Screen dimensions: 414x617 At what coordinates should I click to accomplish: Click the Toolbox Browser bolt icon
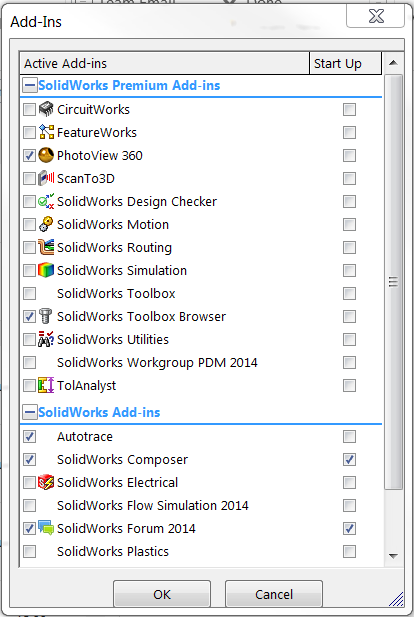tap(46, 316)
